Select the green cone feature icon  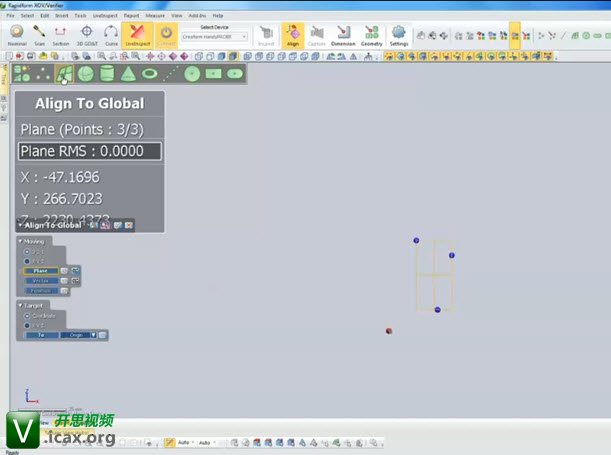(x=128, y=74)
